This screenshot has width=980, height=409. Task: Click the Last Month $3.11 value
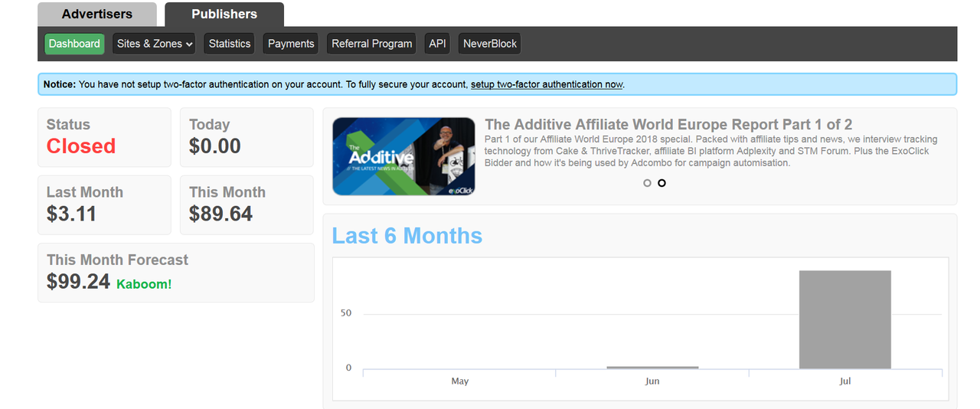tap(72, 214)
